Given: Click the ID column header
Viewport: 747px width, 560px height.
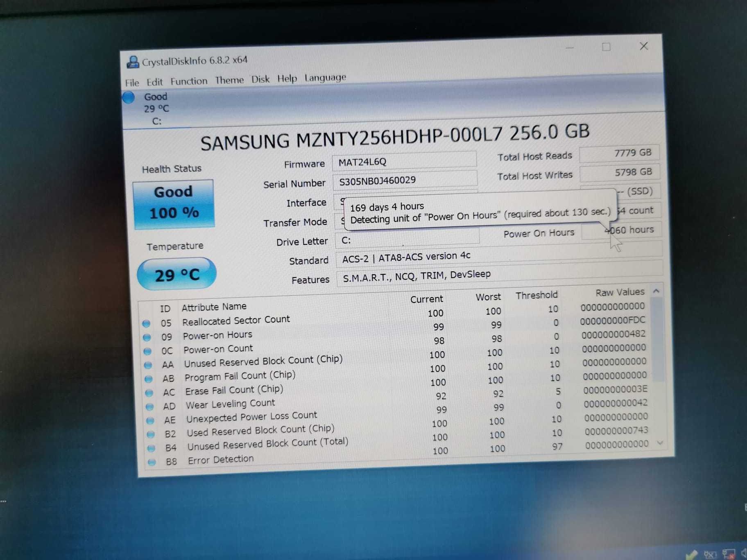Looking at the screenshot, I should [165, 309].
